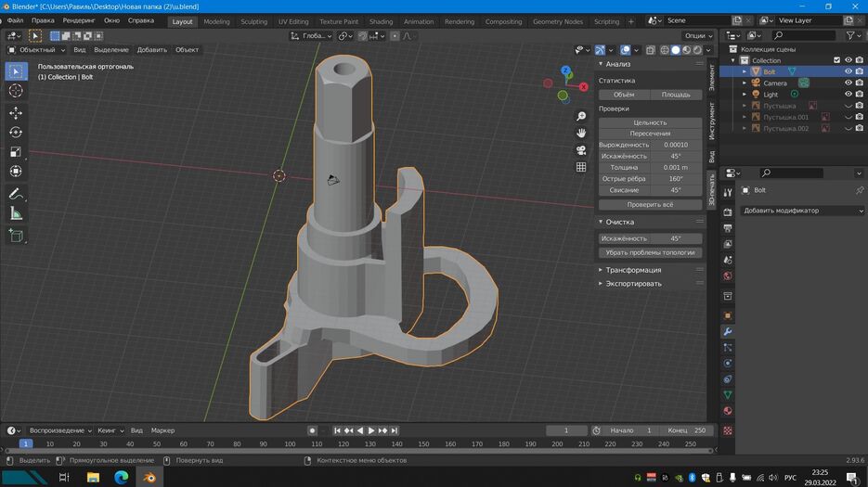Open the Добавить модификатор dropdown

[x=803, y=211]
